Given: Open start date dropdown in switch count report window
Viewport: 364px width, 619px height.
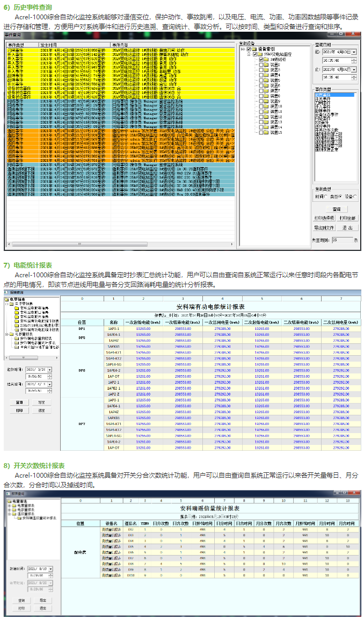Looking at the screenshot, I should tap(50, 569).
